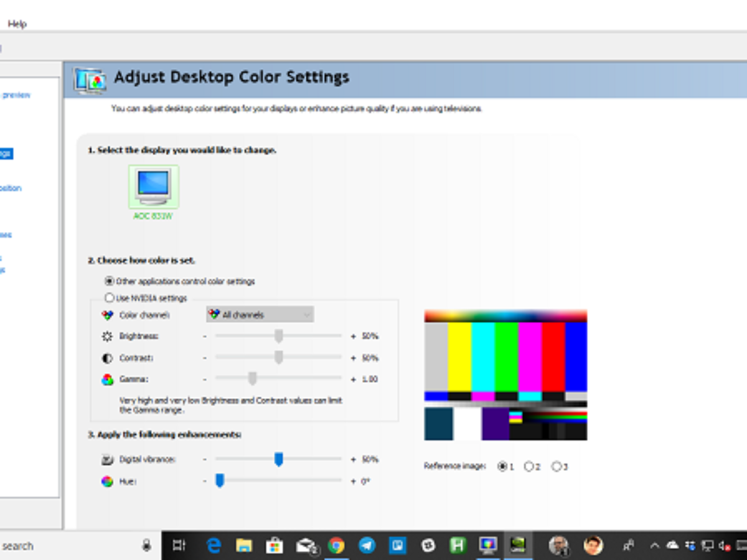Click the Color channel RGB icon
Image resolution: width=747 pixels, height=560 pixels.
tap(107, 315)
